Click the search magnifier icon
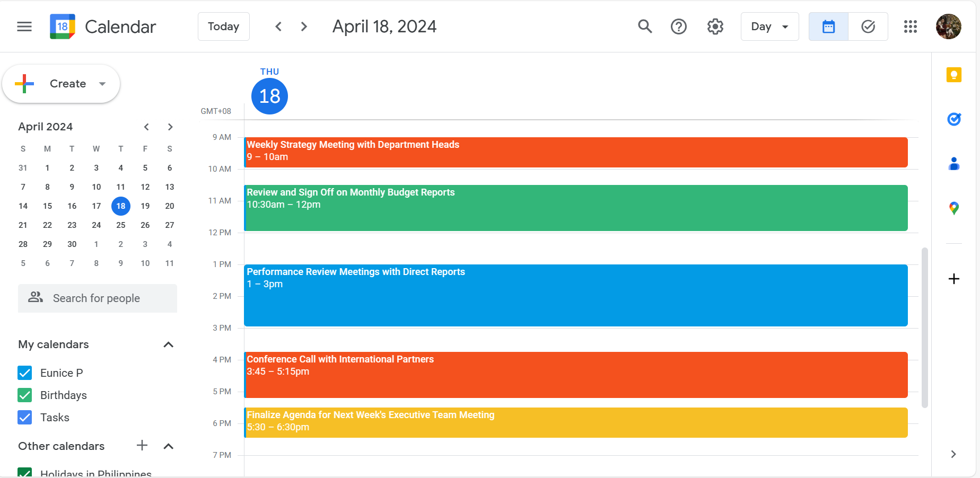 point(645,26)
